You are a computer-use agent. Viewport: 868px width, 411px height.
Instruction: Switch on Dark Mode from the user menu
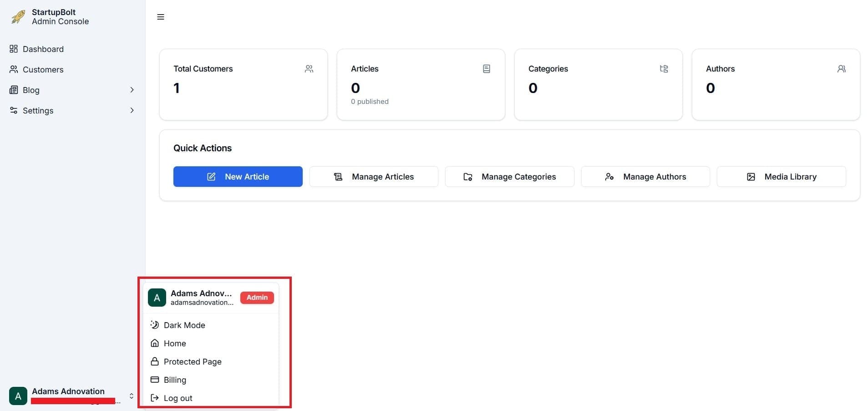(211, 325)
